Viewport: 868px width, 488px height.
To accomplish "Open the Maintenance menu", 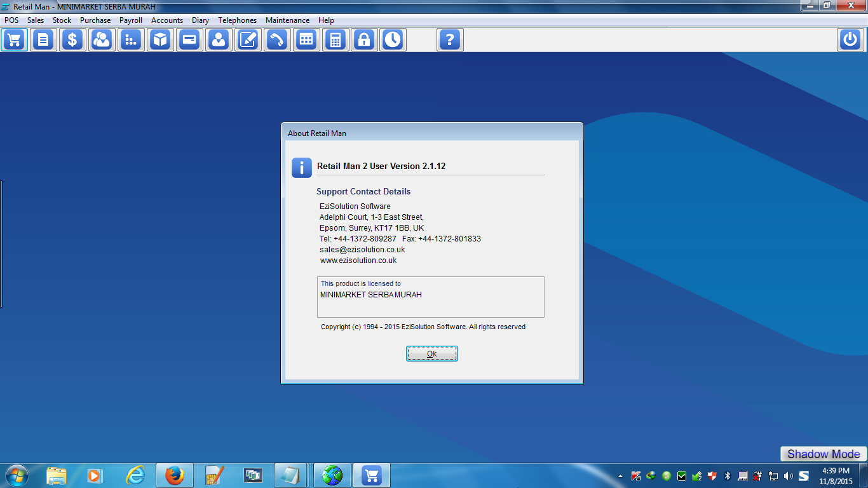I will tap(287, 20).
